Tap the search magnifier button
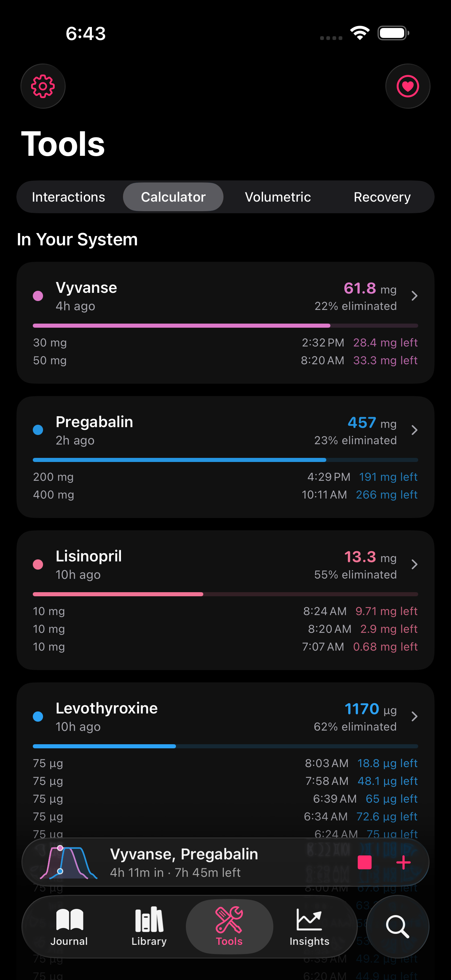This screenshot has height=980, width=451. coord(397,926)
